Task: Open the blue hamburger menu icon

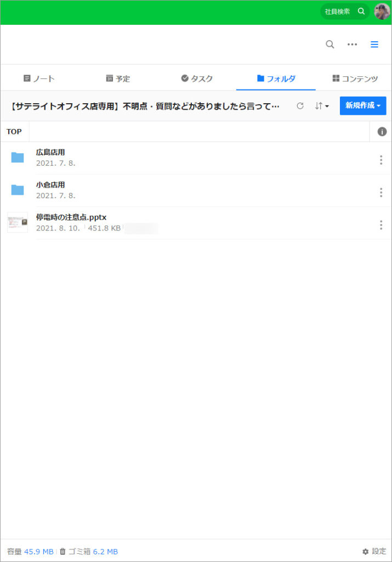Action: [374, 44]
